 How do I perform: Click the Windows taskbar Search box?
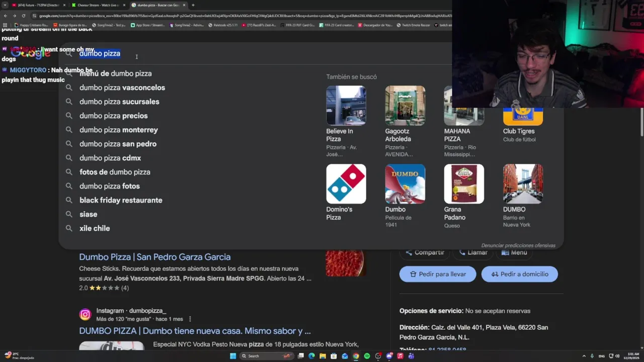(267, 356)
